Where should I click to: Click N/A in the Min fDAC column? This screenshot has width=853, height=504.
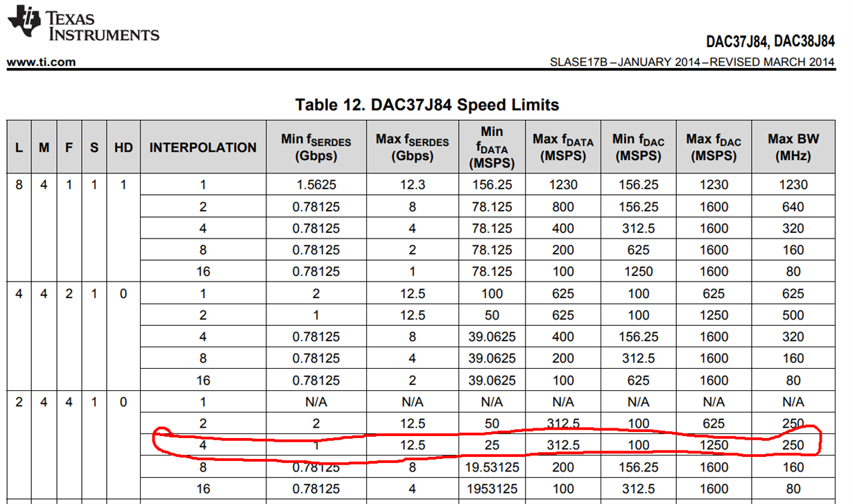coord(638,402)
